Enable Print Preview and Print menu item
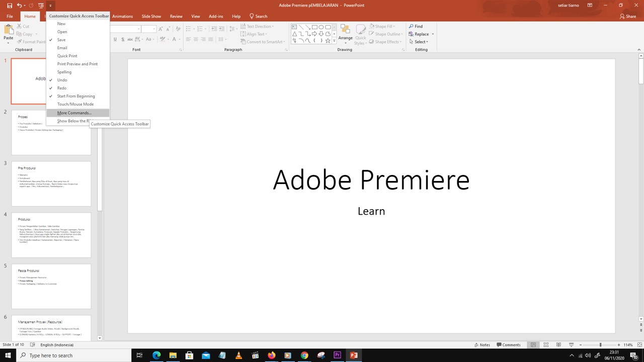 (x=77, y=64)
